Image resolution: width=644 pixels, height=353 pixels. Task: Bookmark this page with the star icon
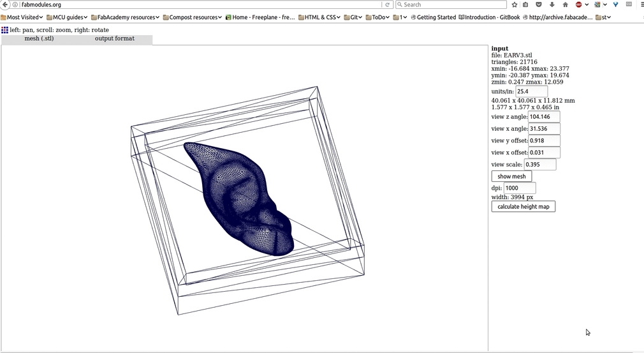click(514, 4)
